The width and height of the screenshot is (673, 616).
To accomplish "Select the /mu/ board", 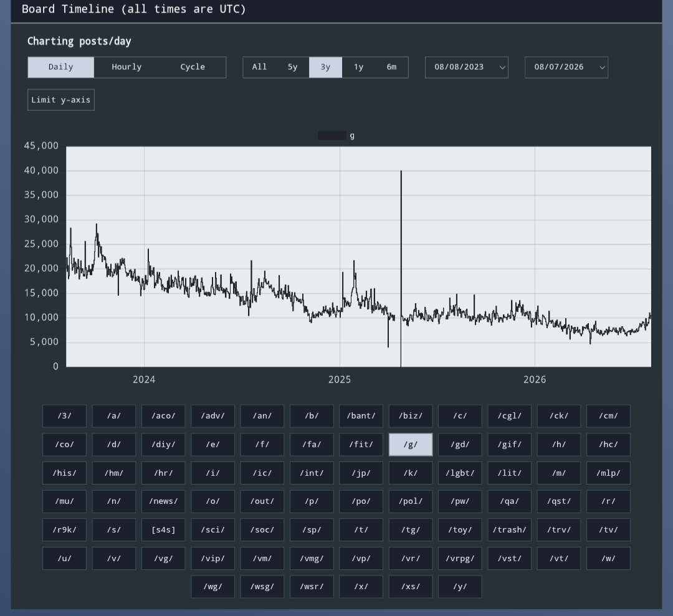I will 64,501.
